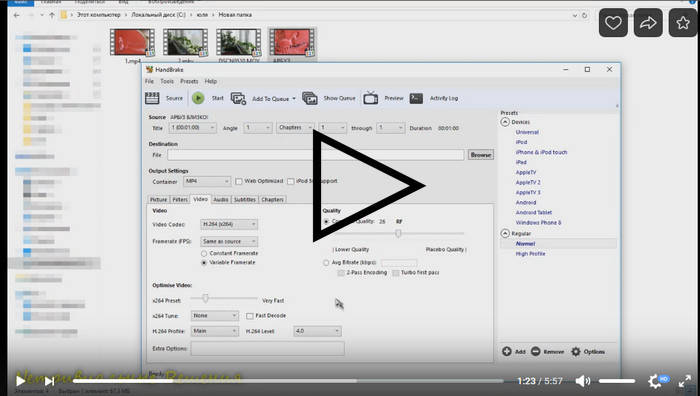
Task: Open video player quality settings gear
Action: [x=655, y=381]
